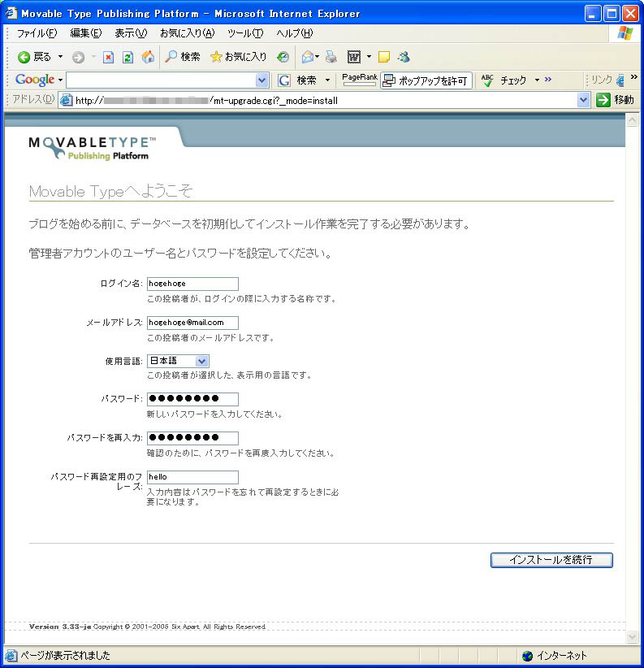The image size is (644, 668).
Task: Open the Google search box history dropdown
Action: [x=261, y=80]
